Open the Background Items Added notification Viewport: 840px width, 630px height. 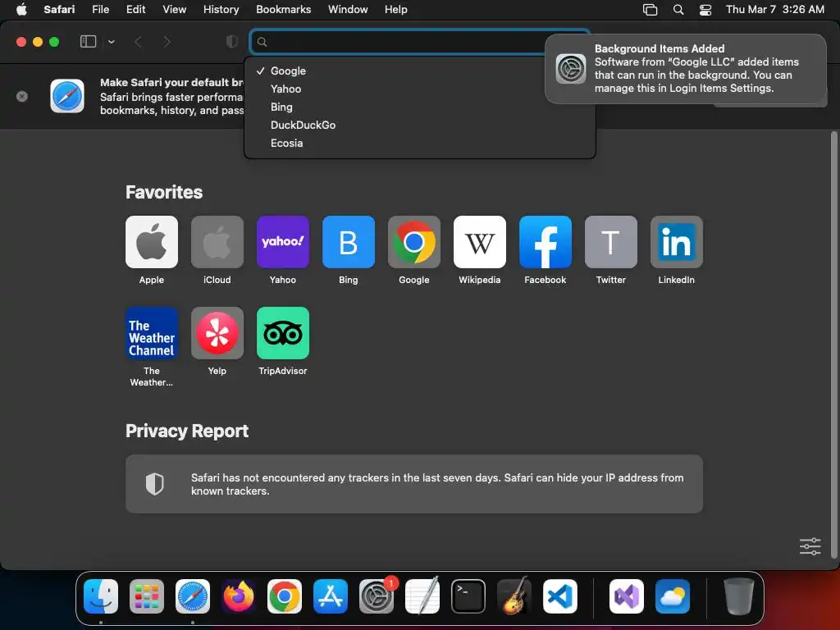pos(686,69)
